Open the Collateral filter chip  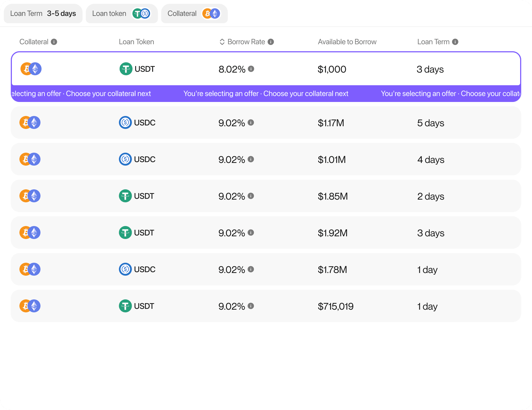[x=195, y=13]
